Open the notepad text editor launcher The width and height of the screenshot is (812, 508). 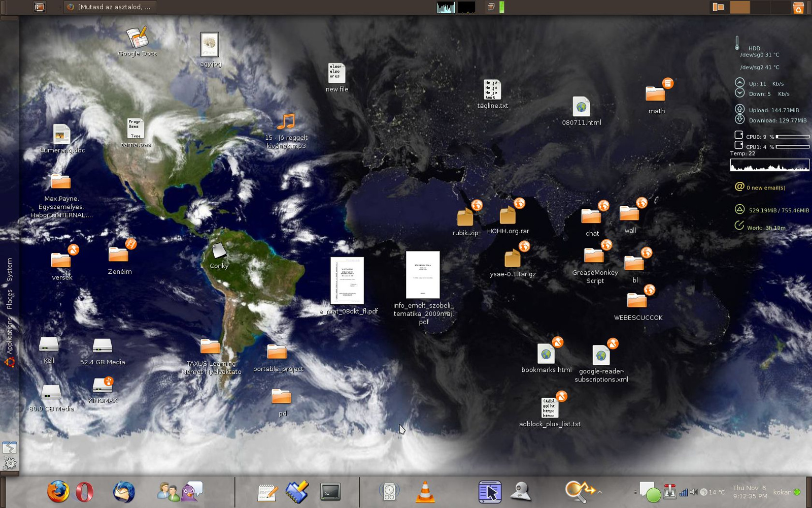[267, 492]
